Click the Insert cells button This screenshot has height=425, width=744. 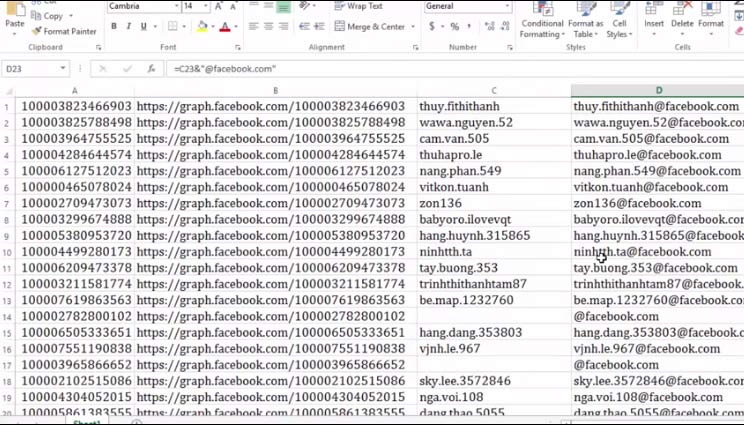click(654, 20)
